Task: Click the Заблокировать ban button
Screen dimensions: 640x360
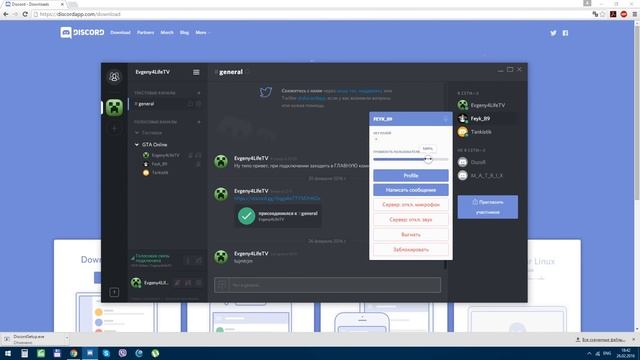Action: pos(411,249)
